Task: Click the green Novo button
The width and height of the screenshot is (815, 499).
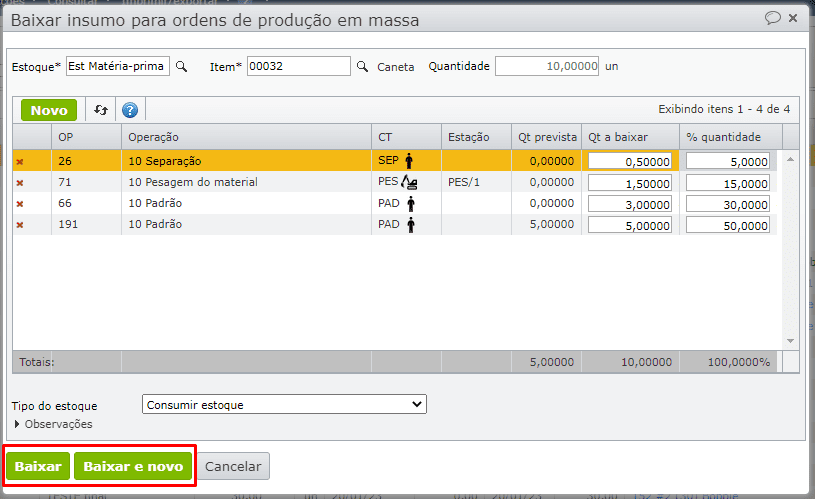Action: pyautogui.click(x=49, y=110)
